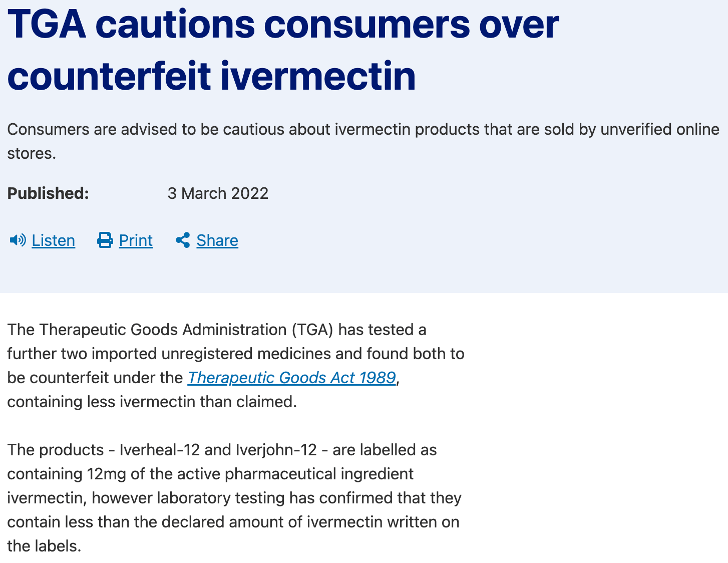This screenshot has width=728, height=563.
Task: Click the summary sentence about unverified online stores
Action: [x=363, y=141]
